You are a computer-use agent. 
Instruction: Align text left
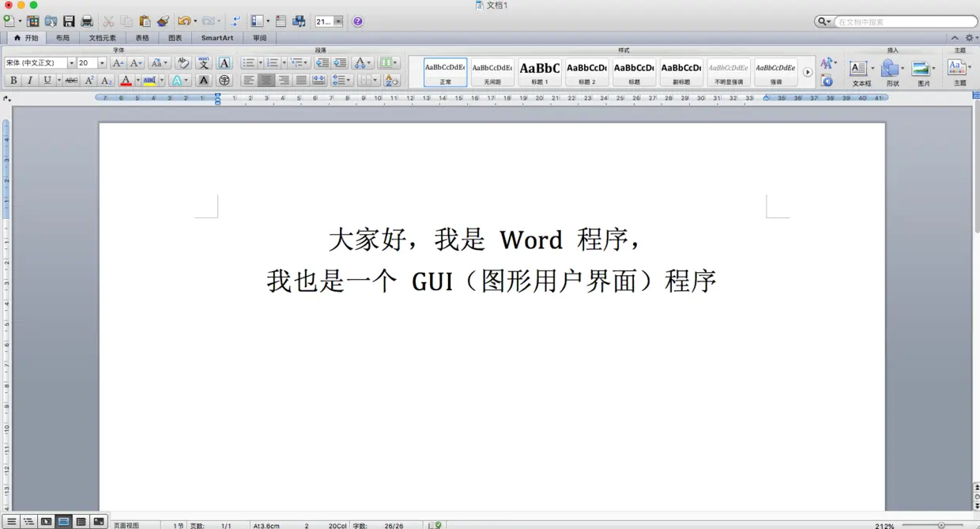tap(248, 80)
